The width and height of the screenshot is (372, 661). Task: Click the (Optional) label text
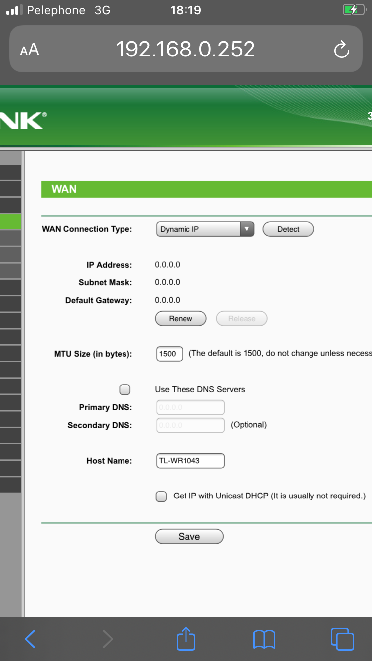[x=248, y=425]
